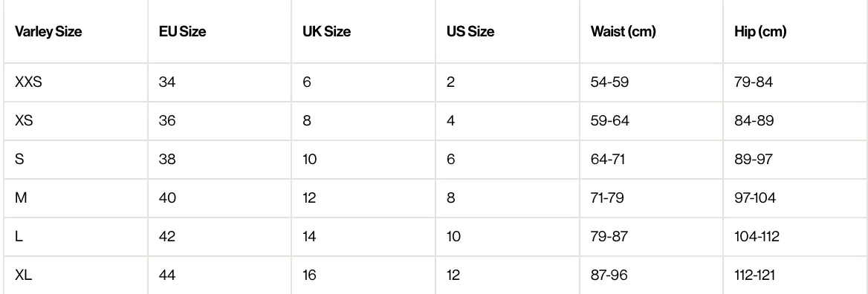Select EU size 44 value
The height and width of the screenshot is (294, 868).
click(x=167, y=275)
